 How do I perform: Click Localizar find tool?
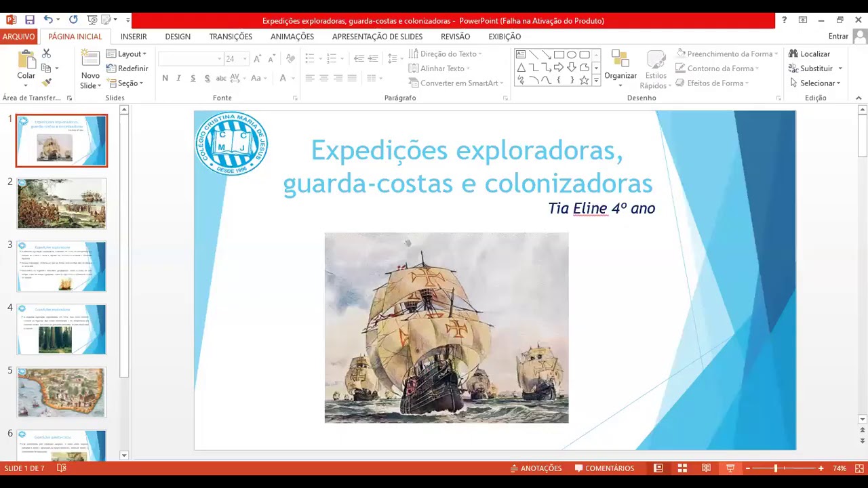[810, 54]
